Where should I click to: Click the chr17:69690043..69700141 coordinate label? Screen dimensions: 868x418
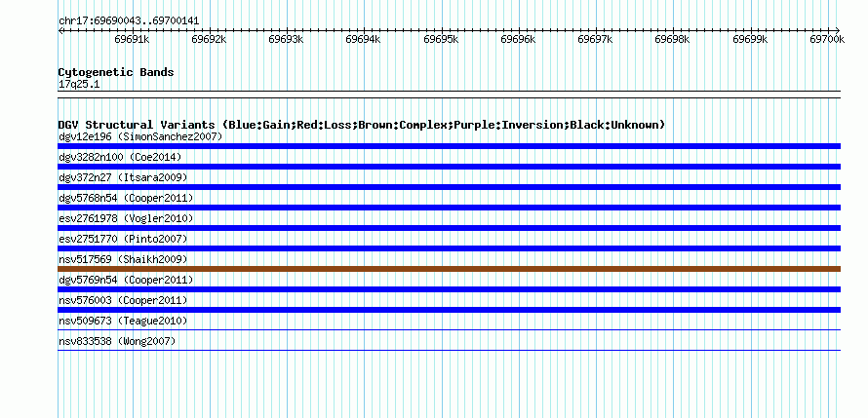(x=129, y=21)
